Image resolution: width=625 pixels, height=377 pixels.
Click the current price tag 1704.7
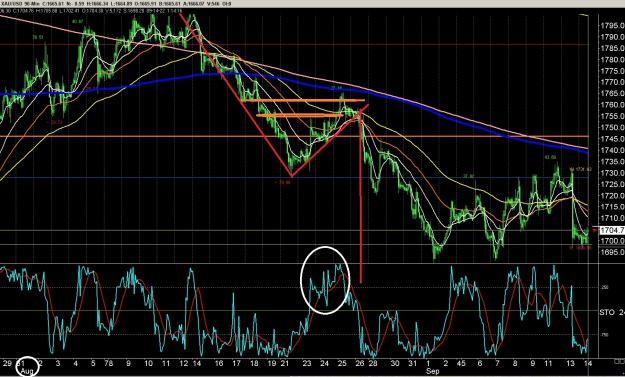(612, 230)
